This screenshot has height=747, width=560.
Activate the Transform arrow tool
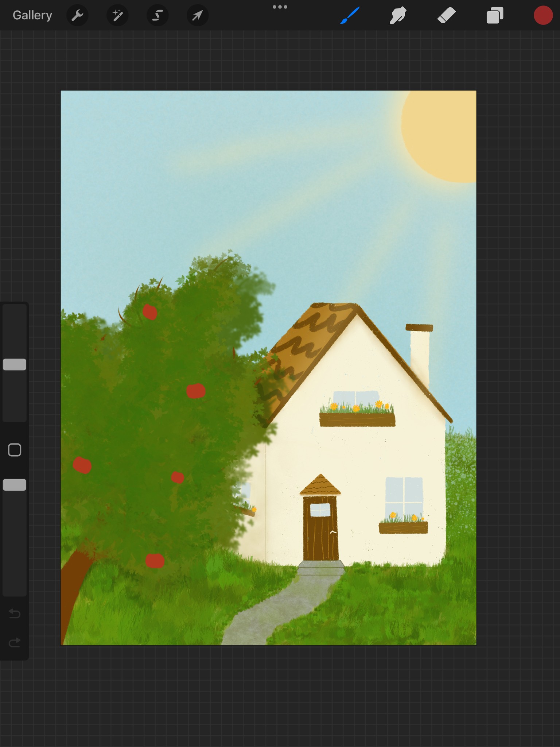[x=198, y=15]
